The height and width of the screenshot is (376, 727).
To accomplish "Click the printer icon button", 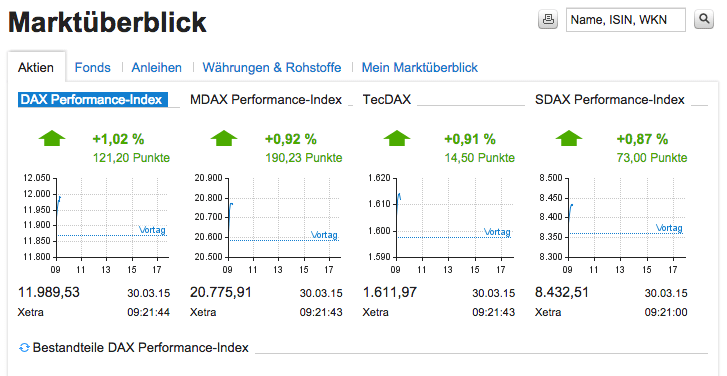I will coord(548,19).
